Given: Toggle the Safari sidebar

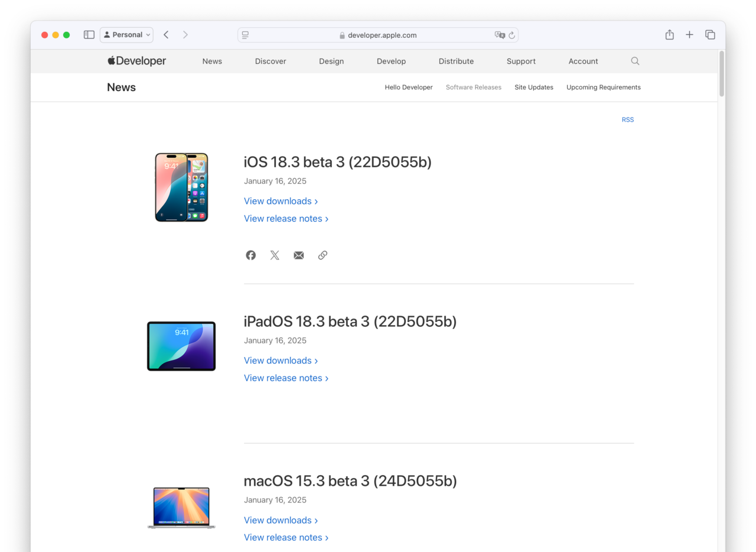Looking at the screenshot, I should pos(89,35).
